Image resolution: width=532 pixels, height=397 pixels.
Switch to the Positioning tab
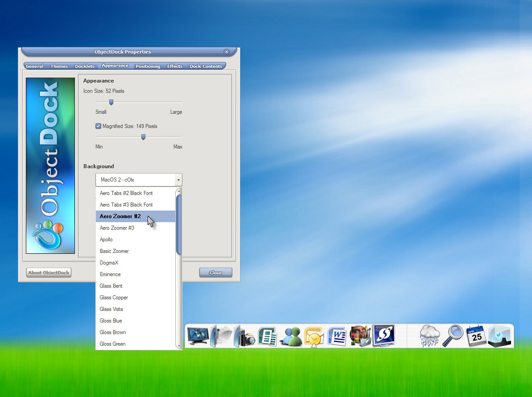[148, 66]
